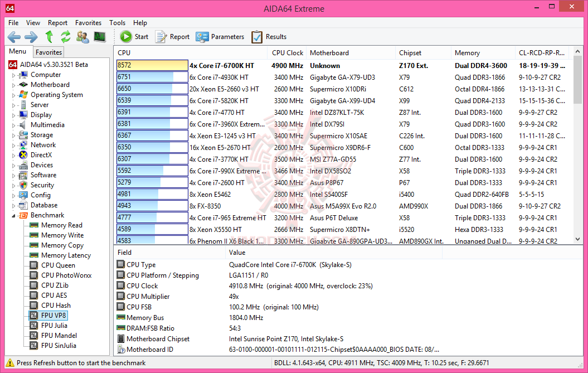Open the Tools menu
The image size is (588, 373).
click(118, 23)
